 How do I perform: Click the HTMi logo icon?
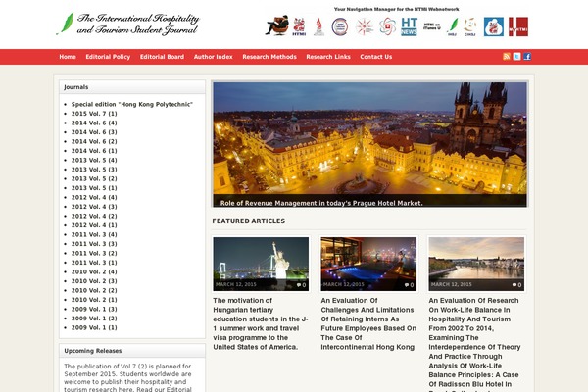click(x=299, y=26)
